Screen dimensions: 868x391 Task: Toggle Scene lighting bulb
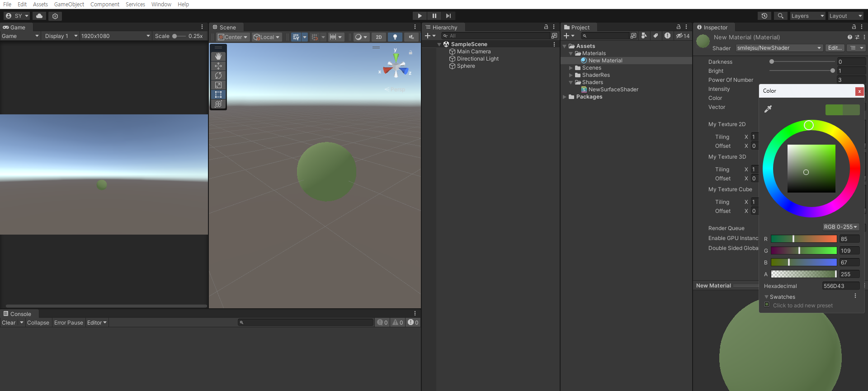(x=395, y=37)
